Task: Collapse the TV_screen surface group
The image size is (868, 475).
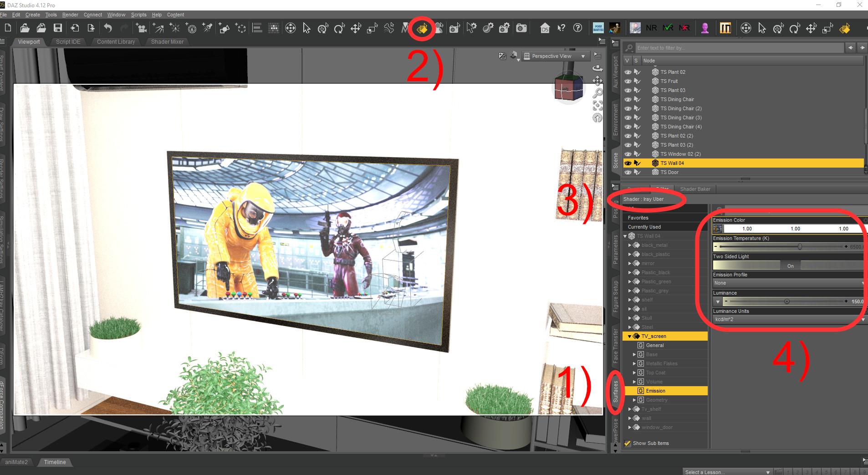Action: tap(630, 336)
